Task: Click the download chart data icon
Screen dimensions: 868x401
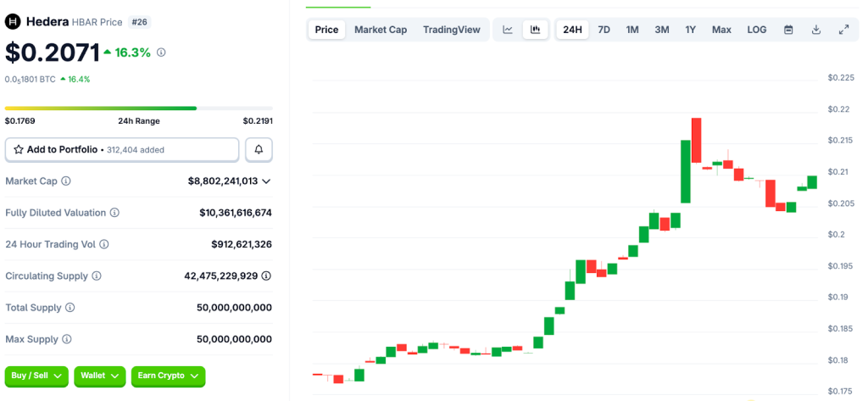Action: pyautogui.click(x=816, y=30)
